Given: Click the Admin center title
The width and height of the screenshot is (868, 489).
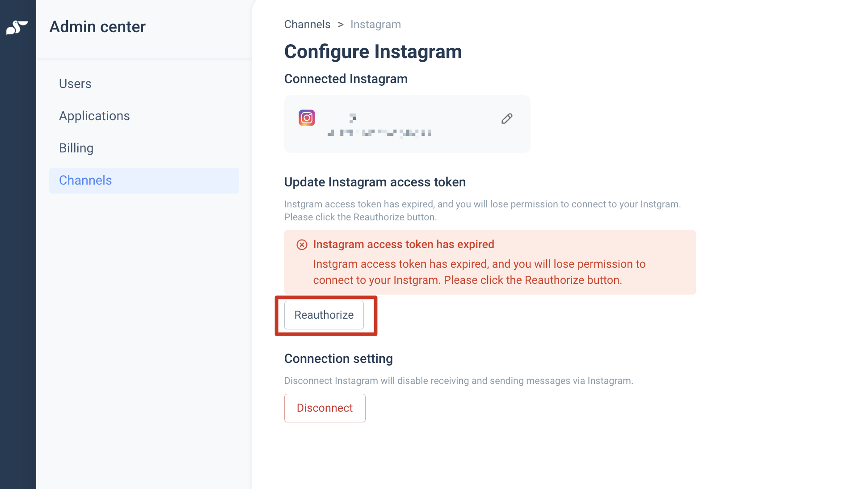Looking at the screenshot, I should (97, 27).
